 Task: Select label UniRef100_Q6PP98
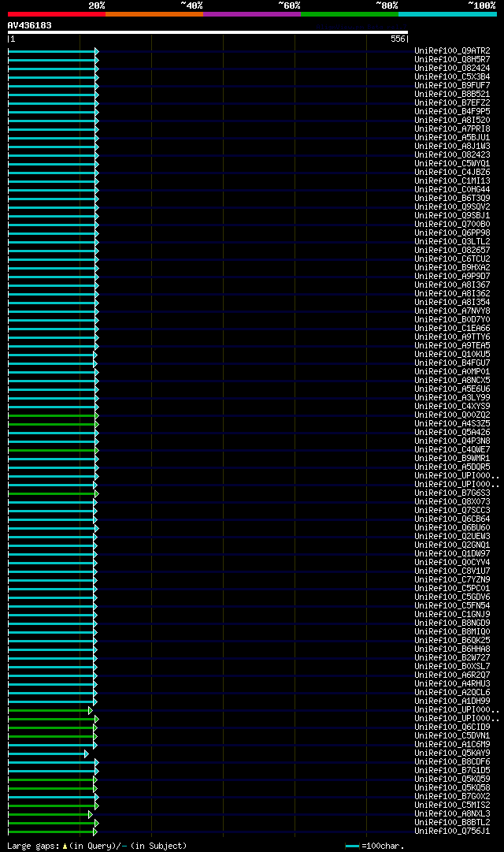pos(452,233)
